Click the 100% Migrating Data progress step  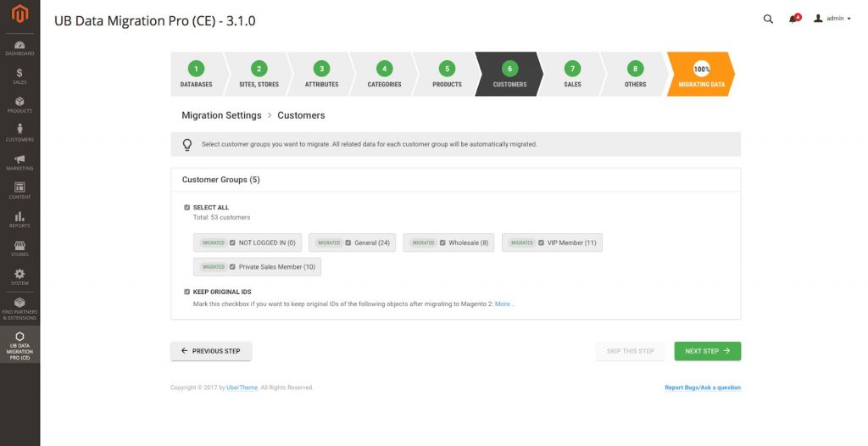700,75
